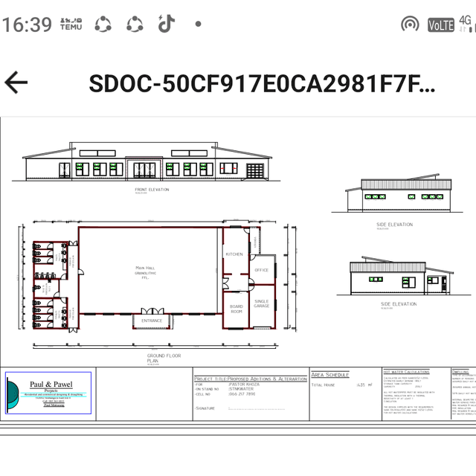The width and height of the screenshot is (476, 476).
Task: Tap the 4G signal strength icon
Action: (466, 24)
